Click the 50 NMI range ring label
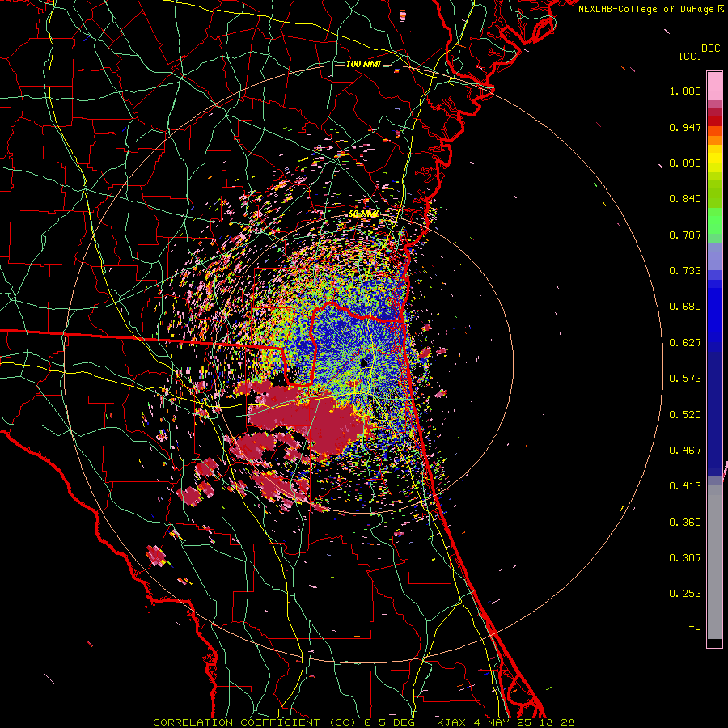 pyautogui.click(x=363, y=214)
